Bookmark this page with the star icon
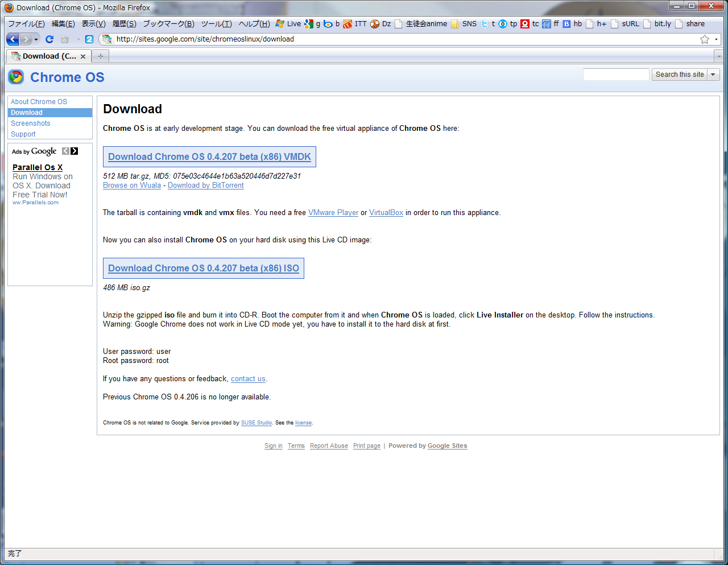 pyautogui.click(x=705, y=39)
